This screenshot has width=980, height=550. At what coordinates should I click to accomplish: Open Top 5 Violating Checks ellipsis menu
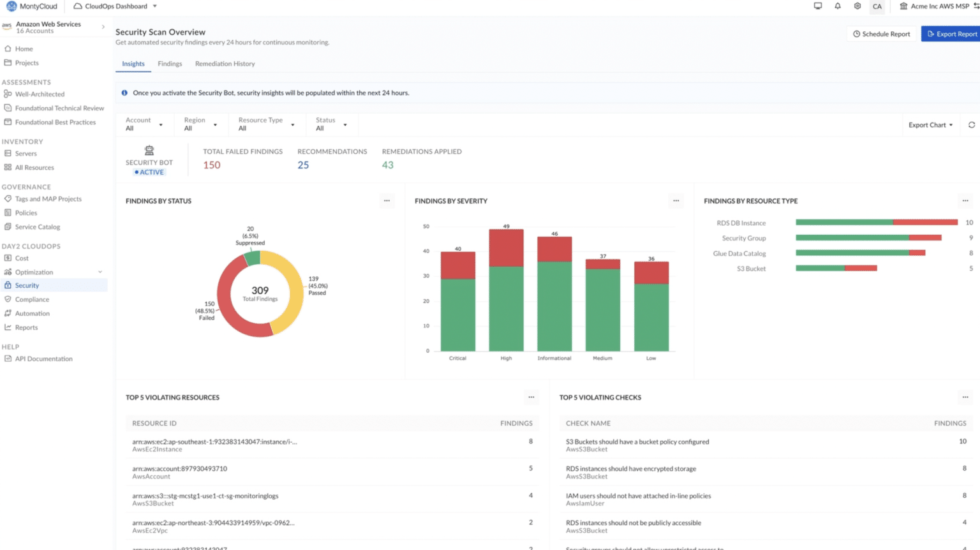click(x=965, y=398)
